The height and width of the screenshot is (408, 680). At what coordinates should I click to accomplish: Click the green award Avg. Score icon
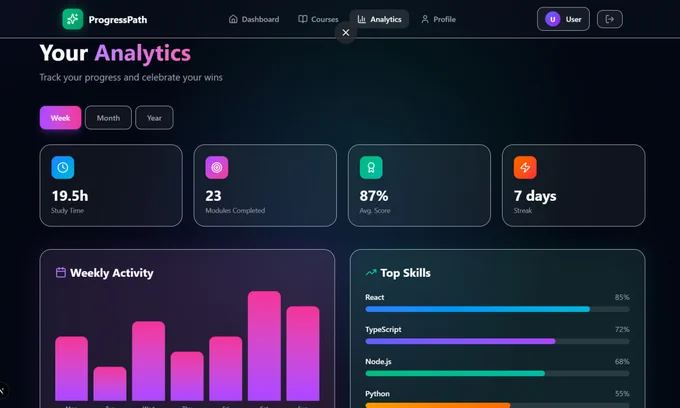tap(371, 167)
